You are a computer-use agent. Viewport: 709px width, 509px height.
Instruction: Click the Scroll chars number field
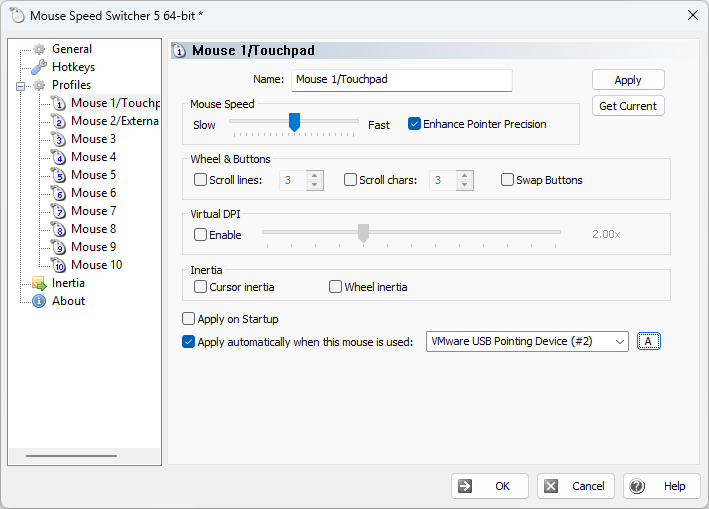coord(443,180)
